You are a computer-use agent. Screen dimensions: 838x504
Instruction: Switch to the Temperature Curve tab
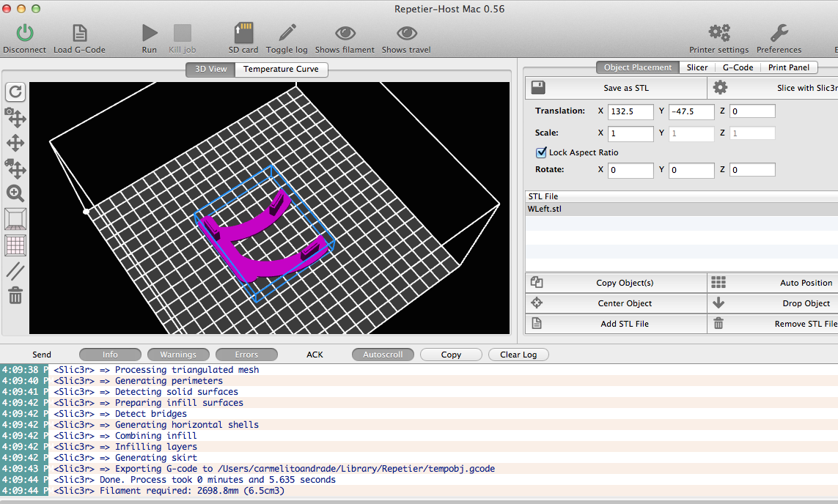pos(281,69)
